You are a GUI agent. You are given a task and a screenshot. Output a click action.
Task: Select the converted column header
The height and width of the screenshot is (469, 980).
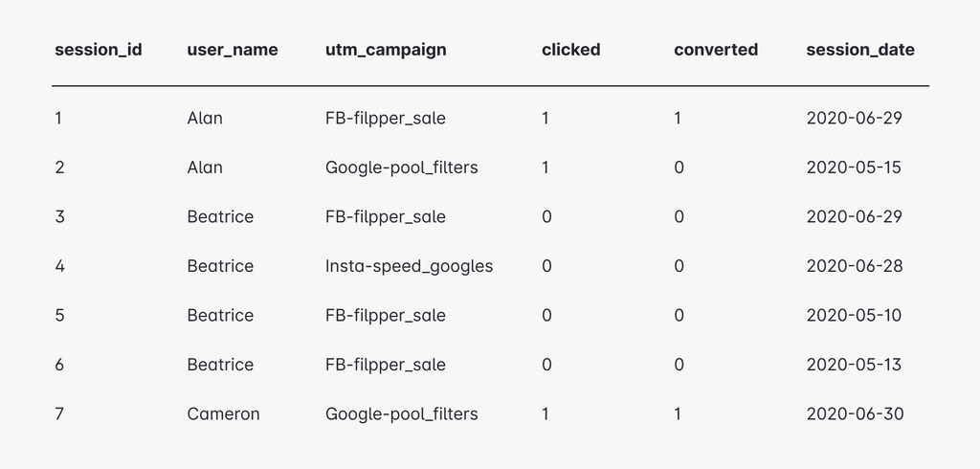point(716,50)
